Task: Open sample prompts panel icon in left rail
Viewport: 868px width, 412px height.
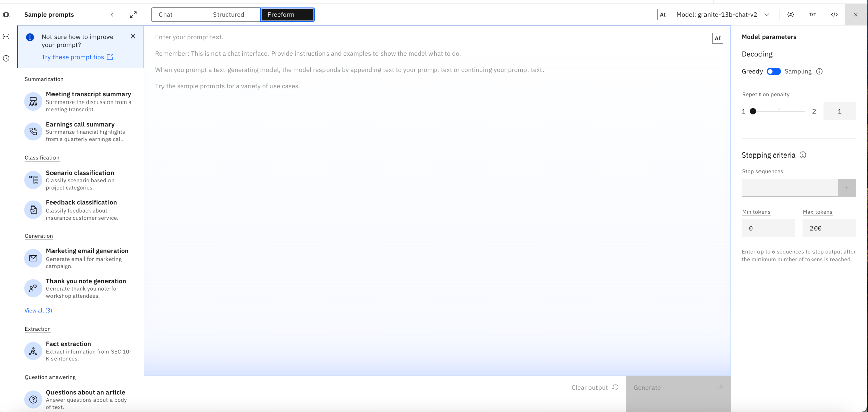Action: click(6, 15)
